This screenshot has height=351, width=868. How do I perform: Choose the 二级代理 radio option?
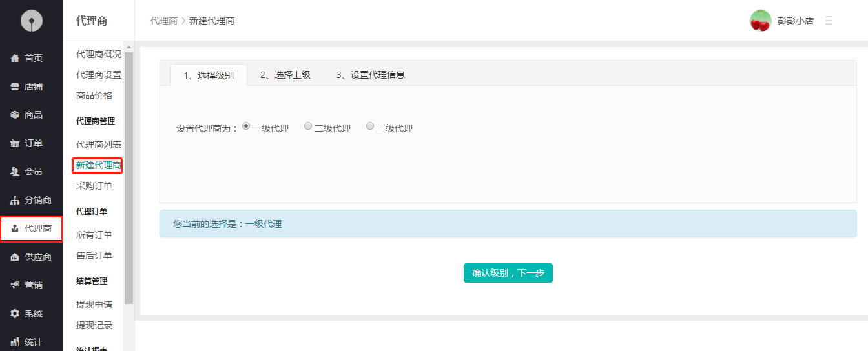[x=308, y=126]
